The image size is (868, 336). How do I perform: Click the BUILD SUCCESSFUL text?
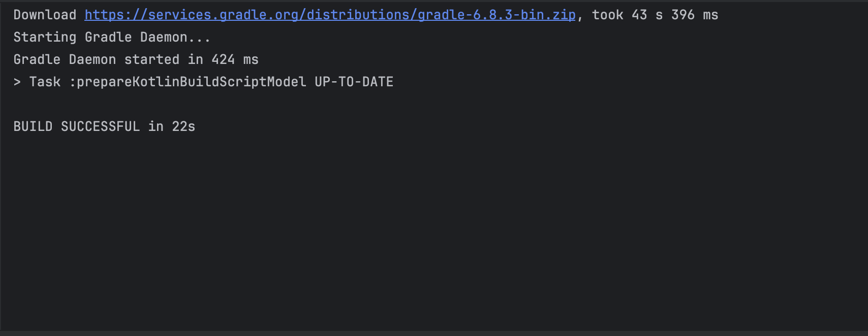pyautogui.click(x=76, y=127)
